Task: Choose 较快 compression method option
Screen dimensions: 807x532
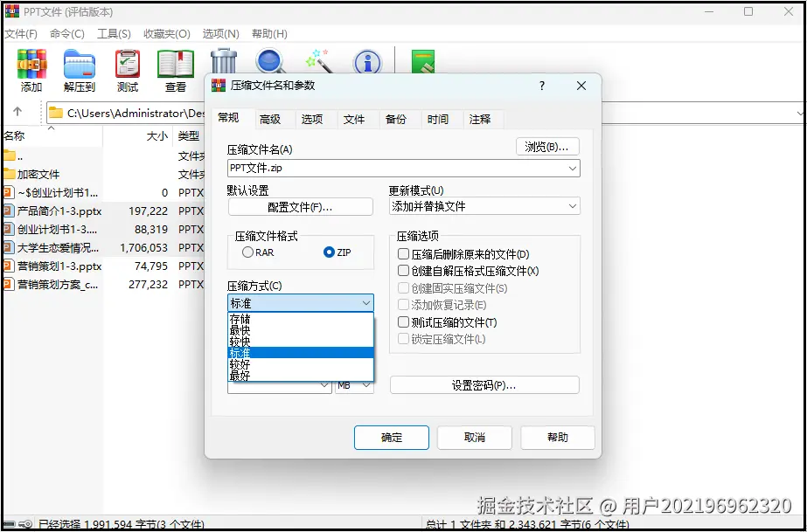Action: tap(300, 342)
